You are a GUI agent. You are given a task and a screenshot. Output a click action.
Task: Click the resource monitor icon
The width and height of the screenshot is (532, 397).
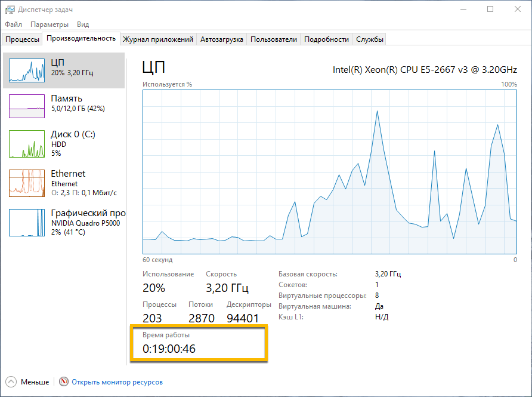point(64,382)
